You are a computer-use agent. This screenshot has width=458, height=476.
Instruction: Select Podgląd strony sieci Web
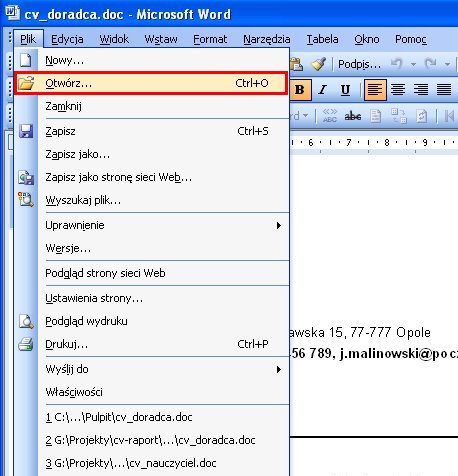point(151,273)
